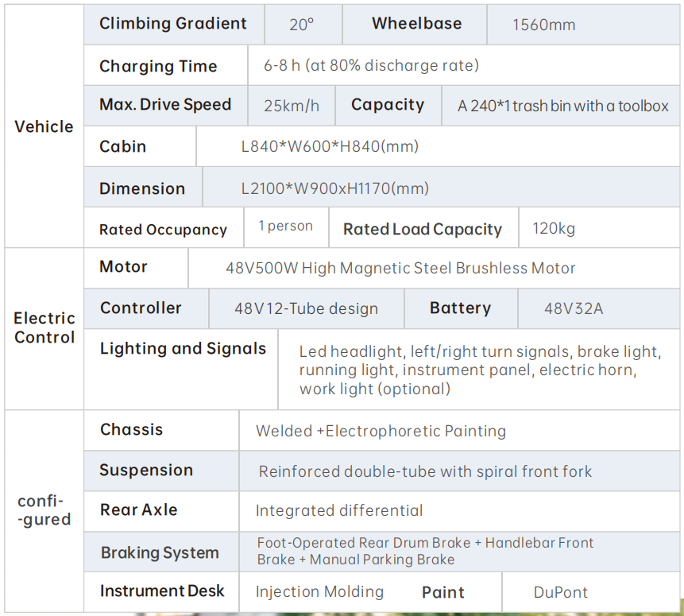Click the Climbing Gradient label cell
The image size is (684, 616).
point(174,24)
